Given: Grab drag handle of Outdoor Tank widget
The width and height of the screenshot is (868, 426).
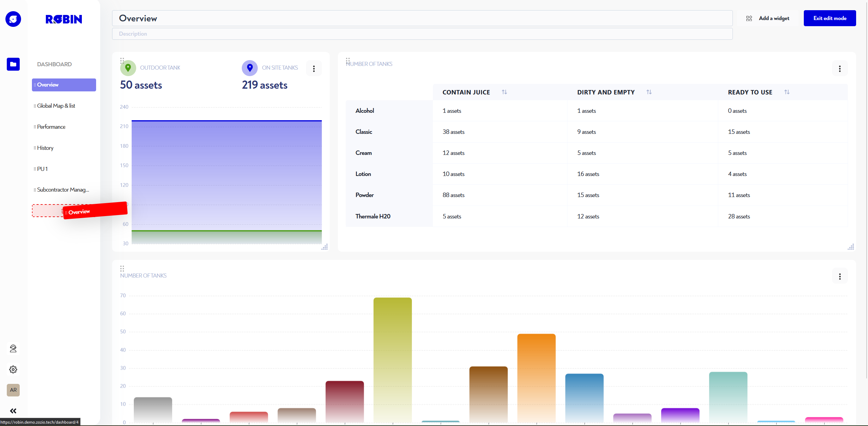Looking at the screenshot, I should point(122,61).
